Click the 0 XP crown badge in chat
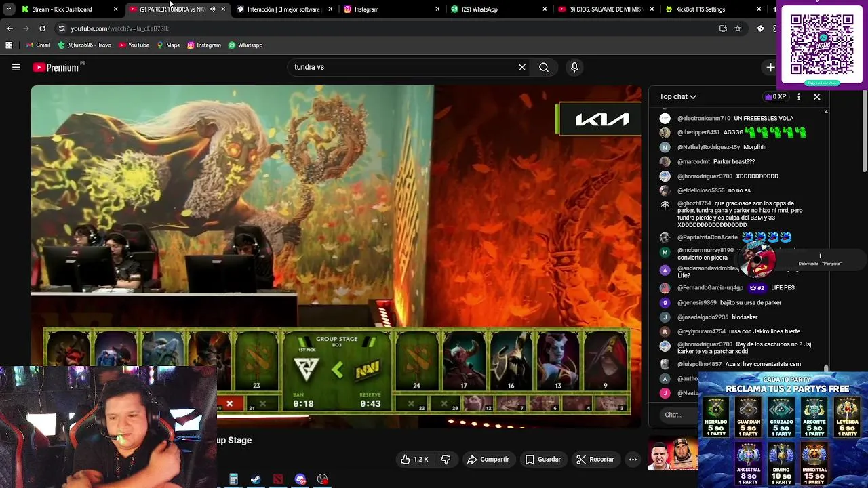 pyautogui.click(x=775, y=97)
